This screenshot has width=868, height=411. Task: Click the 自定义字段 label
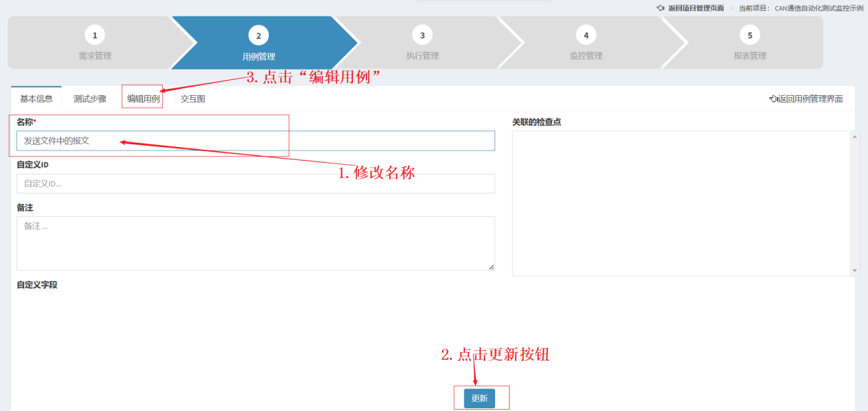pyautogui.click(x=37, y=284)
